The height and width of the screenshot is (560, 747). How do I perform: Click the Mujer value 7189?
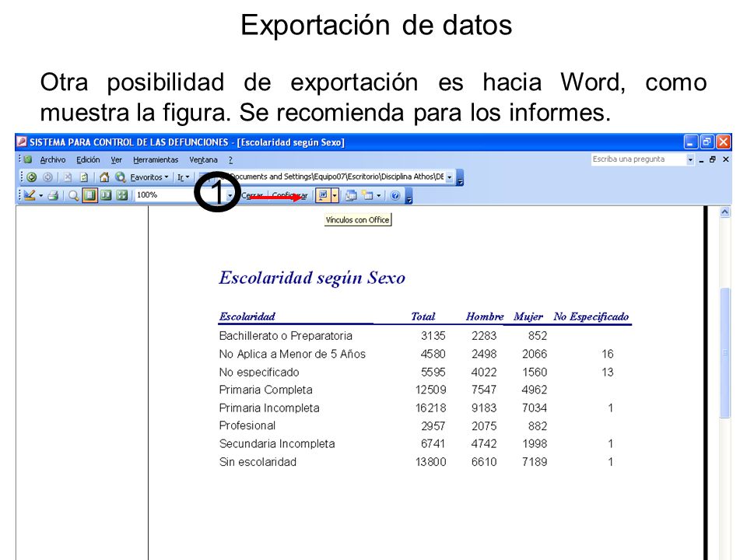click(535, 462)
